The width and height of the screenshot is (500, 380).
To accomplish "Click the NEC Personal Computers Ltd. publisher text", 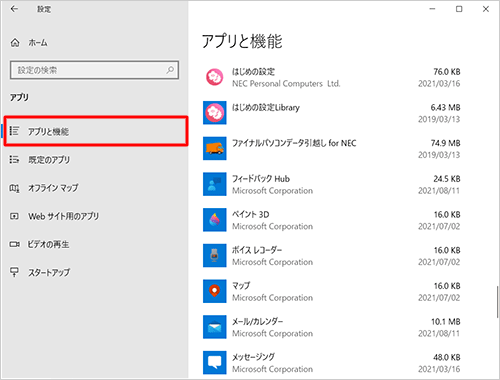I will (x=286, y=83).
